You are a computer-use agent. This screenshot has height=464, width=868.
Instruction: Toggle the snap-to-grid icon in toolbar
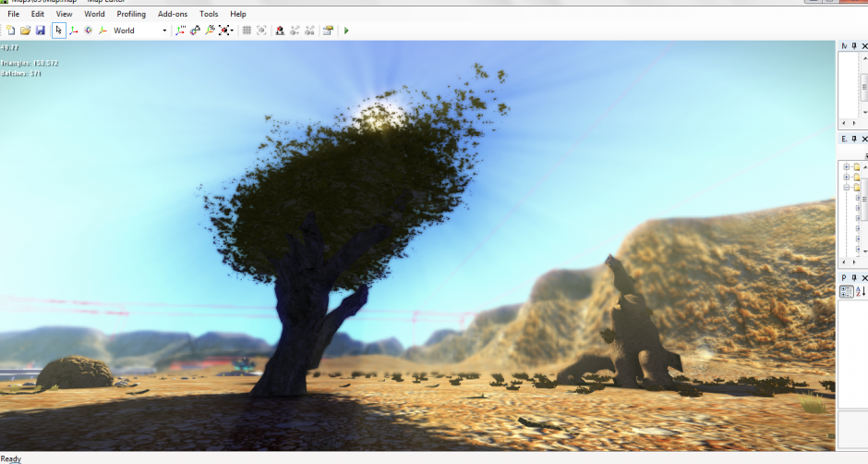[247, 31]
